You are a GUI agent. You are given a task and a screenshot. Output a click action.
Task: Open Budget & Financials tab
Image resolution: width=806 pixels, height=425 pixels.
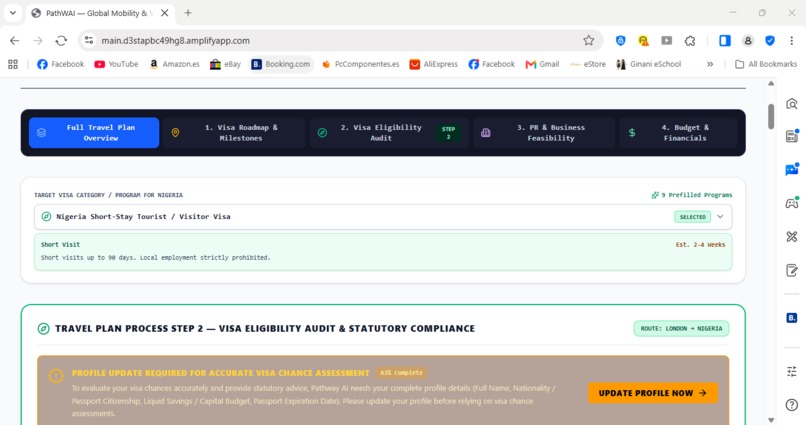tap(679, 133)
